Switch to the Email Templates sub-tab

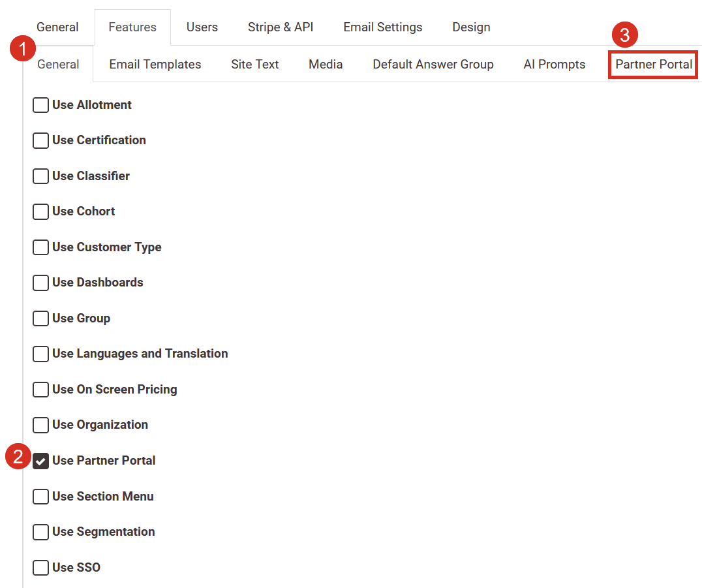click(x=155, y=65)
